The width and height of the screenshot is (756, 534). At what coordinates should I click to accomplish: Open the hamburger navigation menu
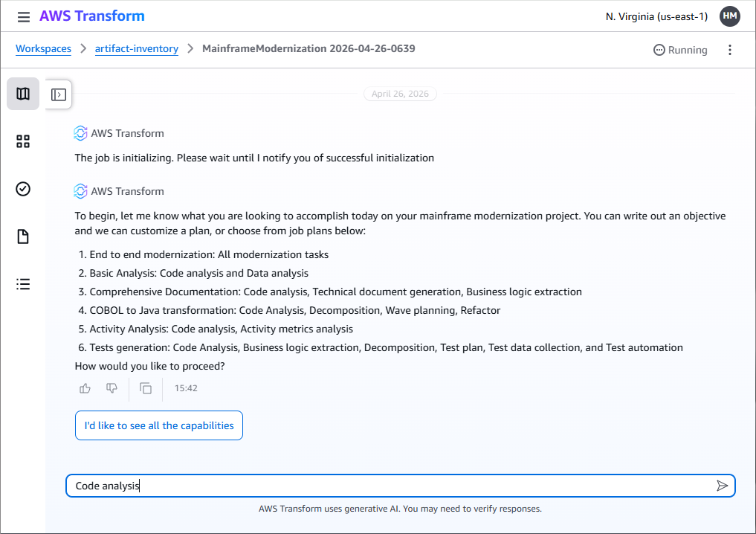click(x=24, y=17)
